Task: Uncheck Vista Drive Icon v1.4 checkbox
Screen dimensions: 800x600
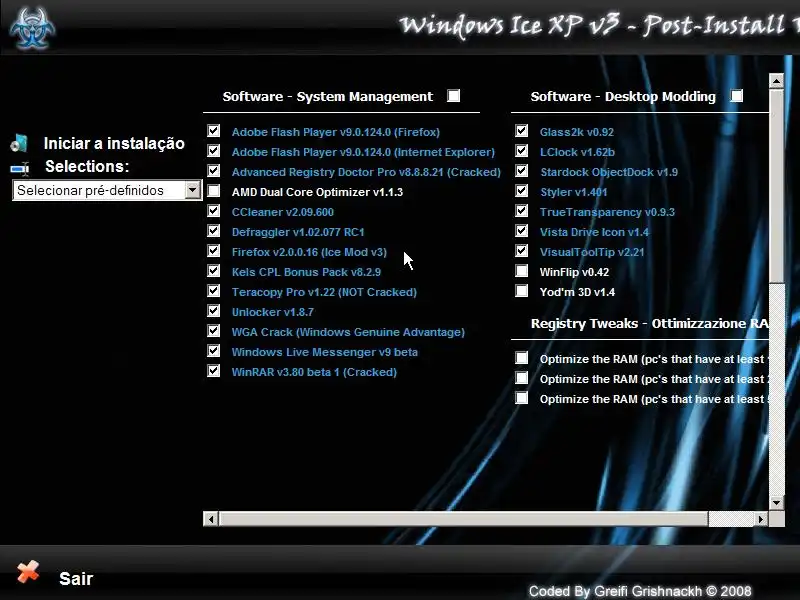Action: (521, 231)
